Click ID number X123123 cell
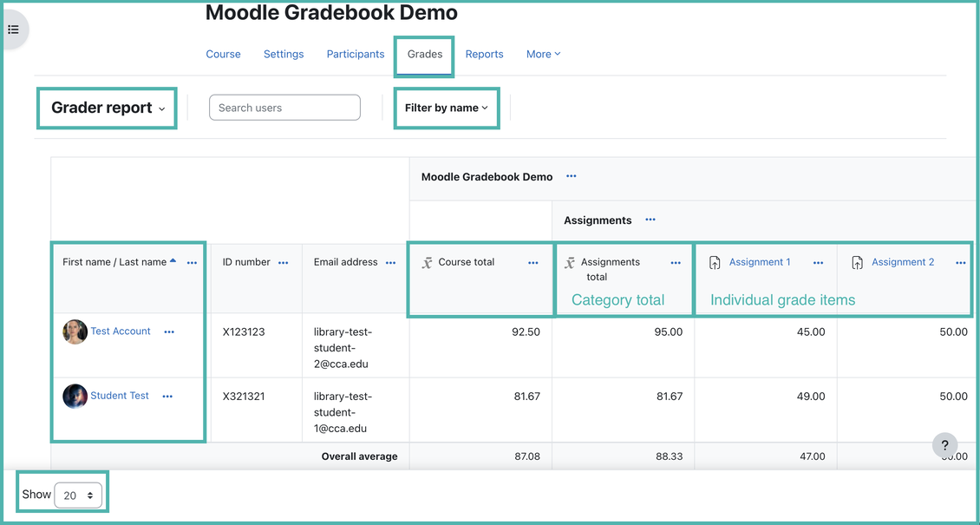The width and height of the screenshot is (980, 525). point(244,331)
